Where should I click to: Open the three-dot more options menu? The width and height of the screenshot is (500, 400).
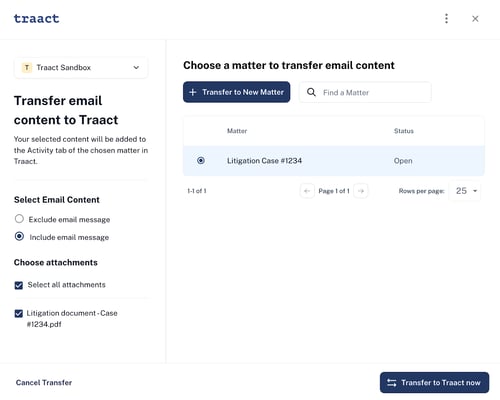click(x=446, y=19)
